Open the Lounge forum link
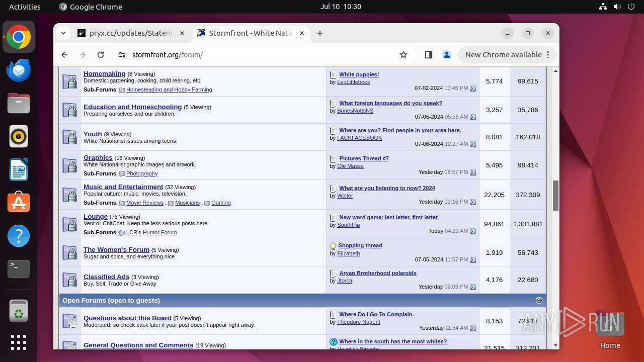This screenshot has width=644, height=362. point(96,216)
